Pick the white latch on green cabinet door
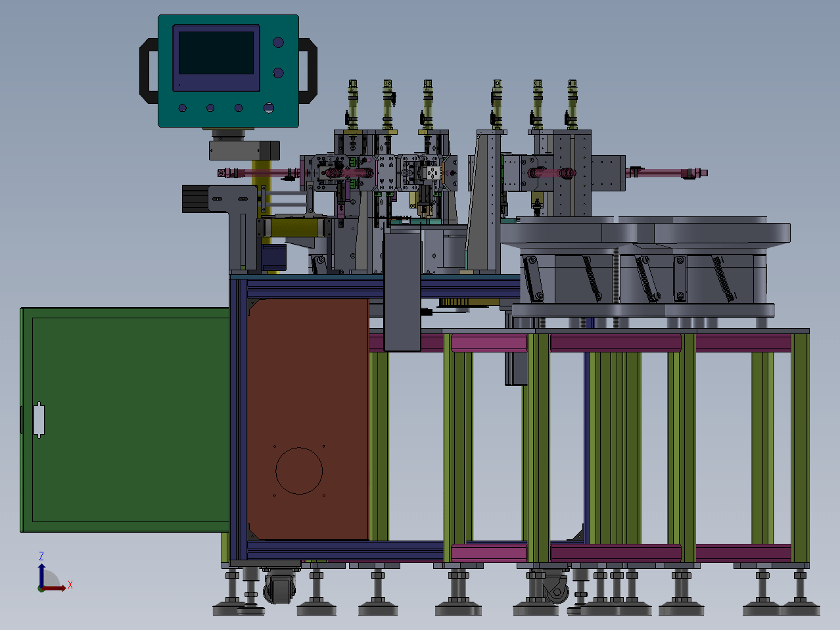This screenshot has width=840, height=630. coord(39,420)
